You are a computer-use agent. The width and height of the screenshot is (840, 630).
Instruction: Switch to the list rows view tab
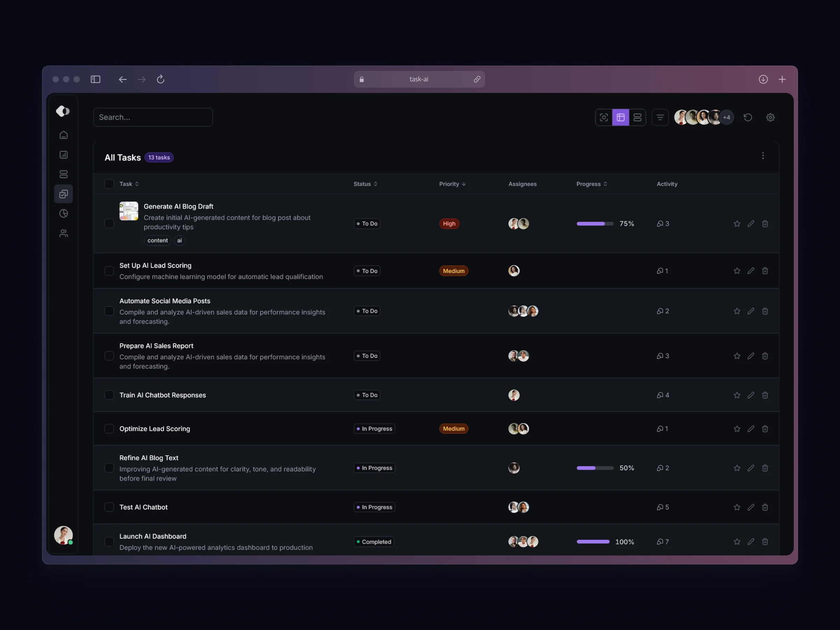coord(637,117)
